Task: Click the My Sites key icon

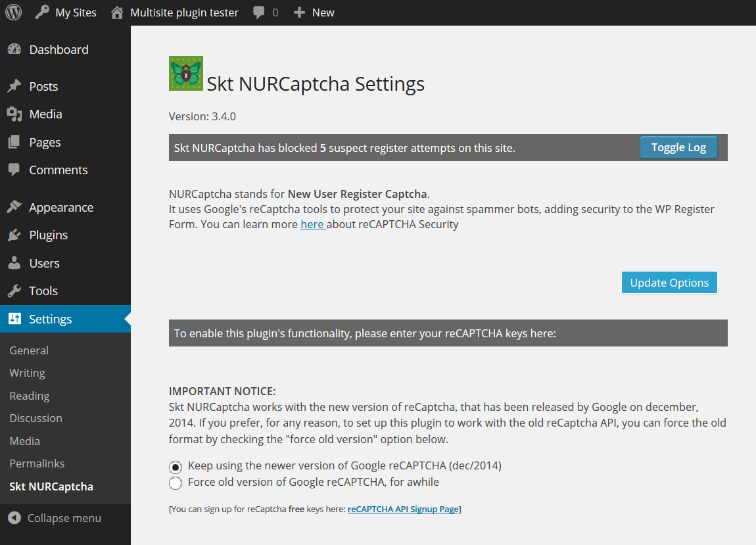Action: coord(42,12)
